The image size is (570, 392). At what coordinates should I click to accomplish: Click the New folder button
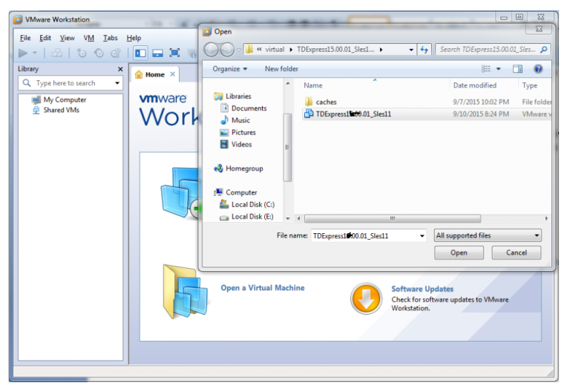point(281,69)
